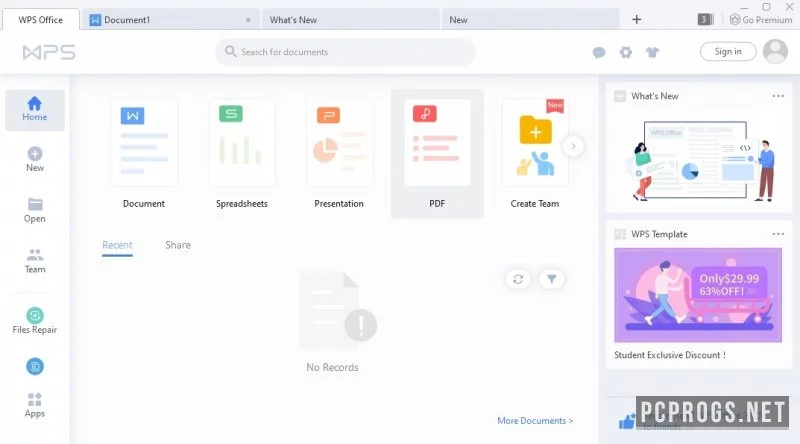Select the Share tab

coord(178,245)
